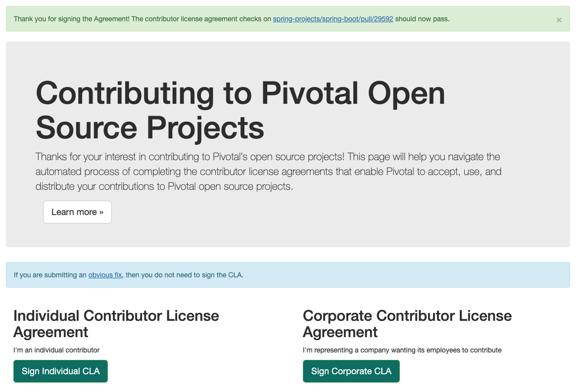The height and width of the screenshot is (392, 578).
Task: Click the Learn more button
Action: click(77, 212)
